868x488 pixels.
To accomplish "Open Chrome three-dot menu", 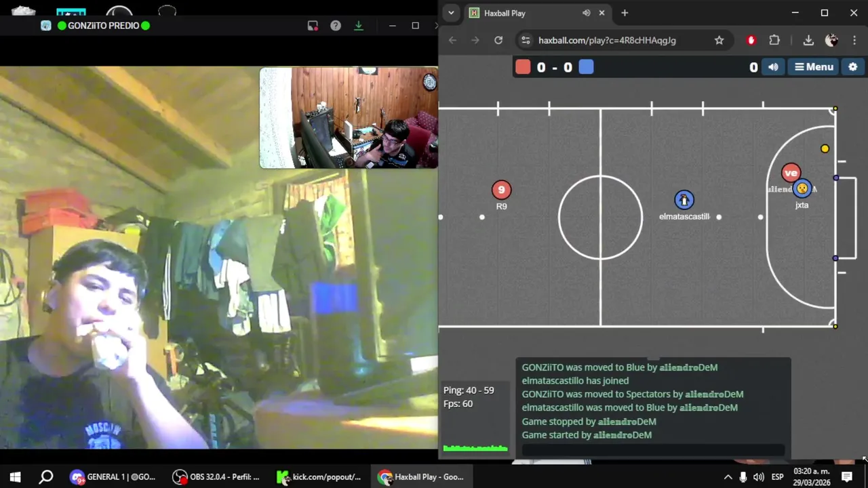I will [854, 40].
